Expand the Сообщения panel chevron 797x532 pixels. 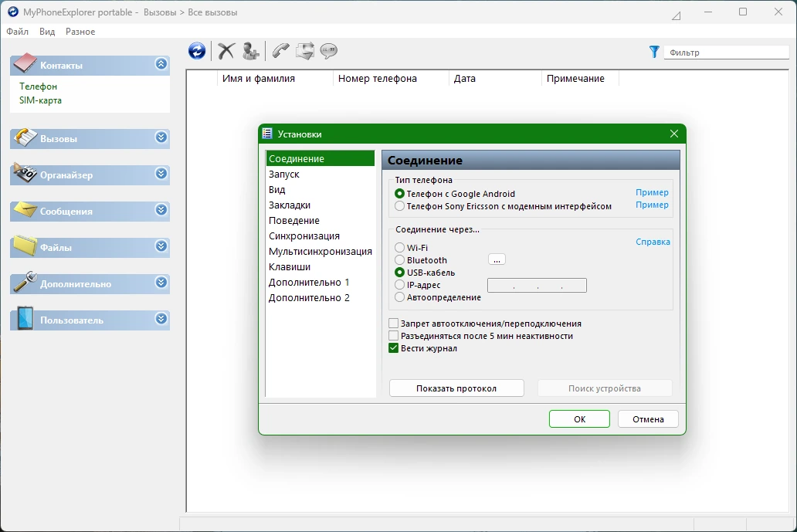click(161, 209)
